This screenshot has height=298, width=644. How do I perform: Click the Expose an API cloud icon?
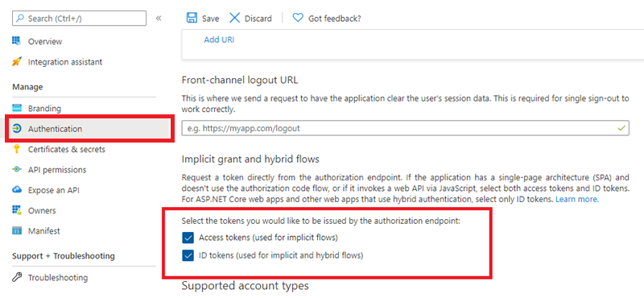click(17, 190)
